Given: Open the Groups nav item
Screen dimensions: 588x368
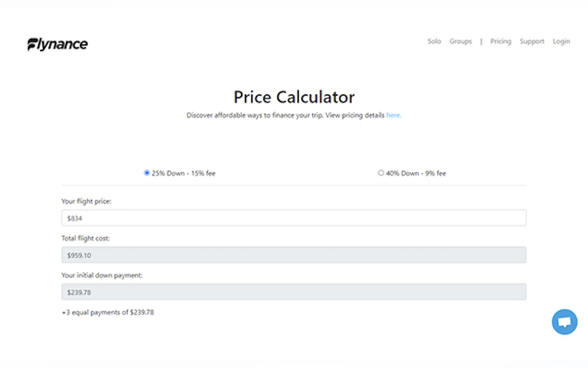Looking at the screenshot, I should [461, 41].
